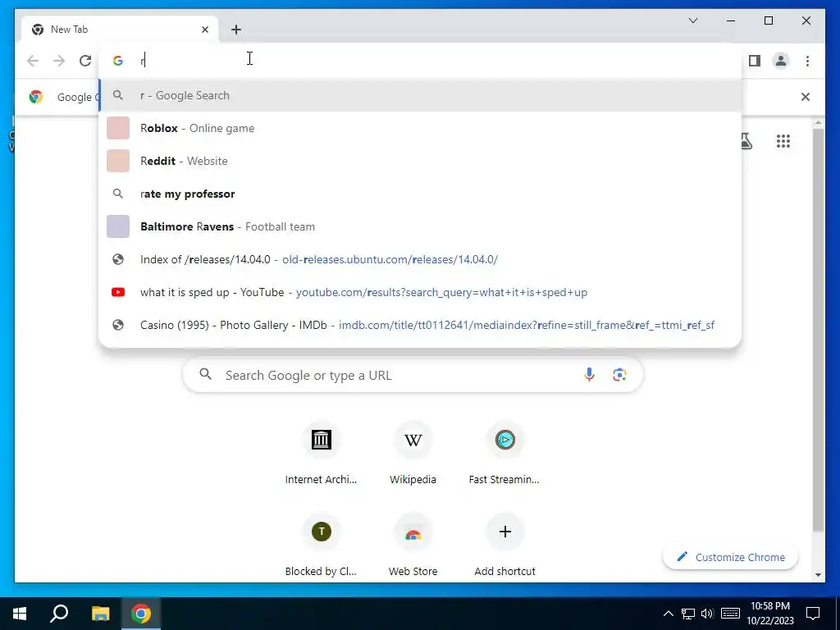Open the Ubuntu releases 14.04.0 suggestion
The width and height of the screenshot is (840, 630).
420,259
